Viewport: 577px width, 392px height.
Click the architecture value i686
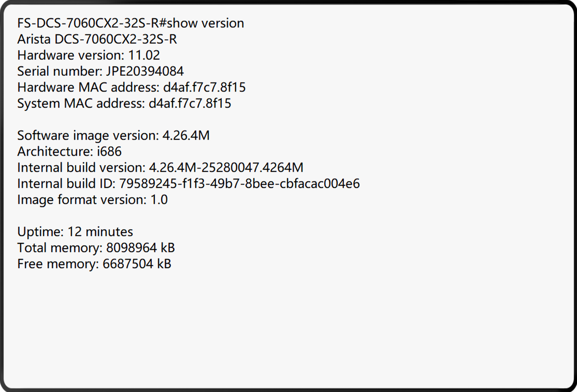(x=109, y=151)
